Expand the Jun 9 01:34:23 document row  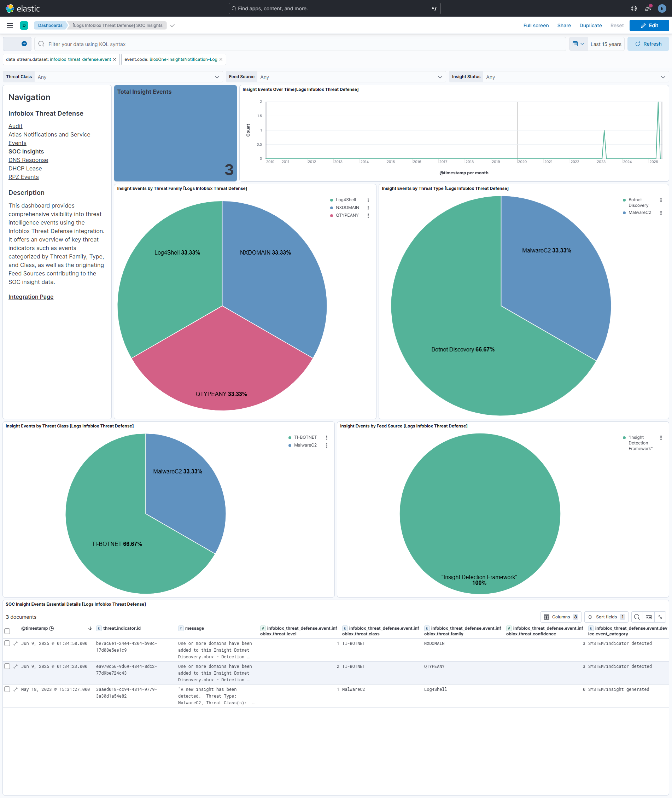click(x=16, y=666)
